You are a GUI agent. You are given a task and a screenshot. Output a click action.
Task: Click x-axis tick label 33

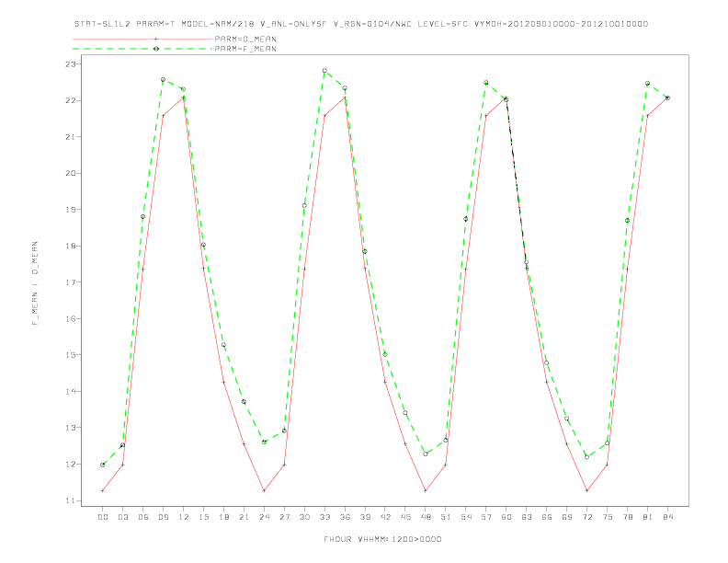324,517
